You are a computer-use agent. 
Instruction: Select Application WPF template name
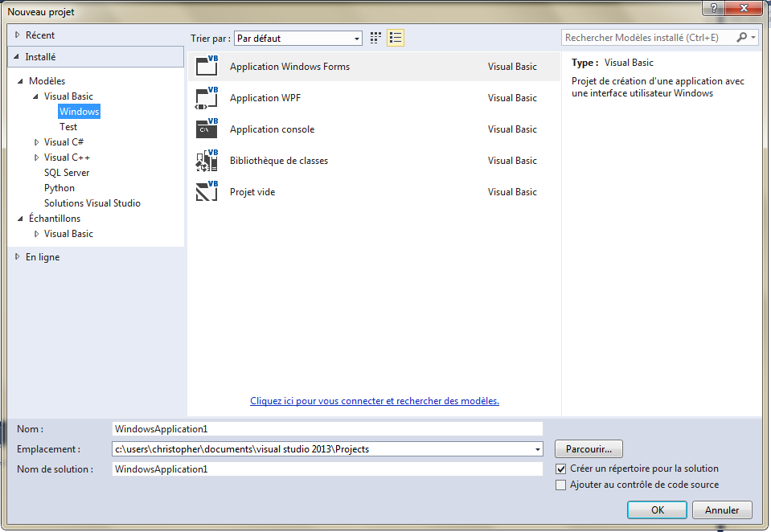(265, 98)
